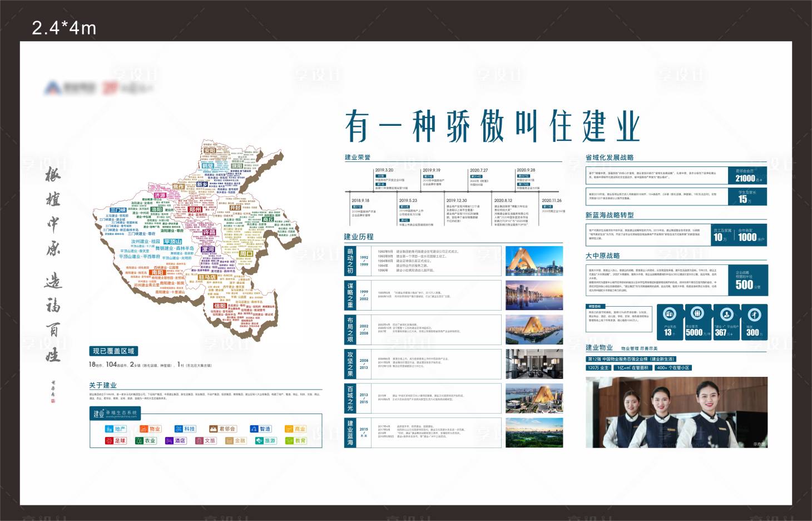Click the 物业 property icon
812x521 pixels.
pyautogui.click(x=150, y=429)
